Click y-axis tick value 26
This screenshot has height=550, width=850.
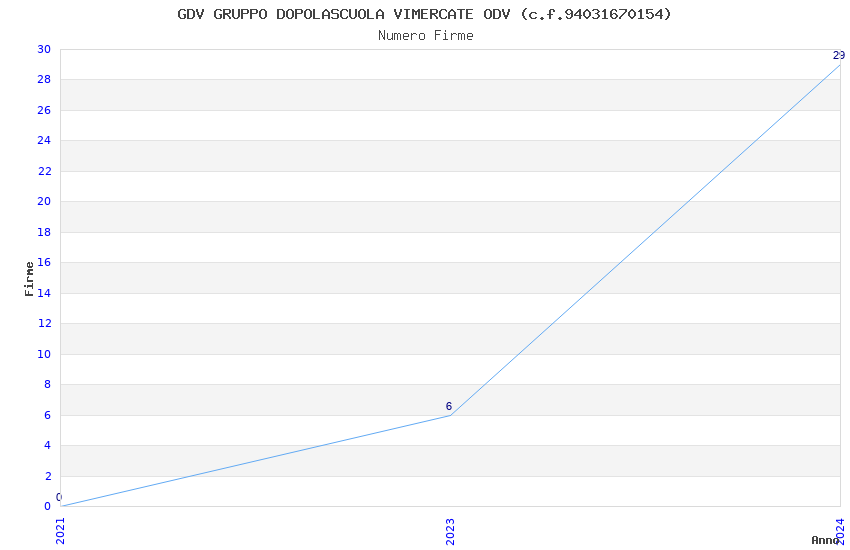pos(44,110)
